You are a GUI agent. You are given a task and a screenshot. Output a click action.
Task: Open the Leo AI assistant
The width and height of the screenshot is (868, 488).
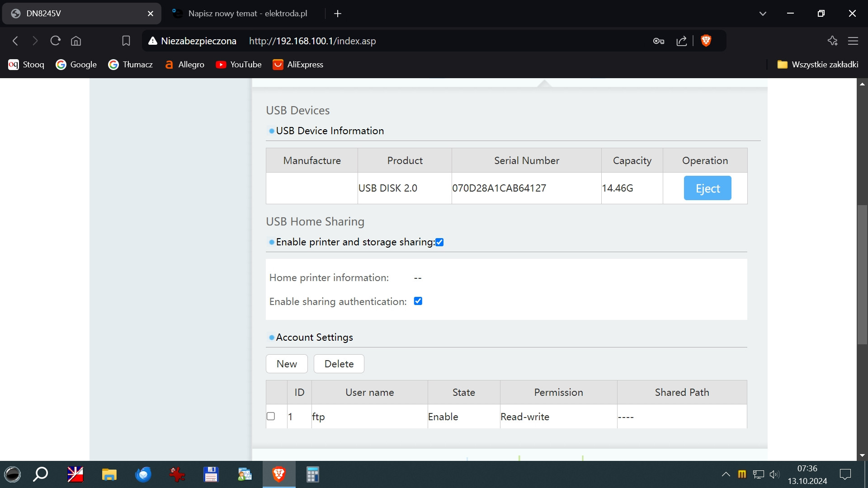[832, 41]
